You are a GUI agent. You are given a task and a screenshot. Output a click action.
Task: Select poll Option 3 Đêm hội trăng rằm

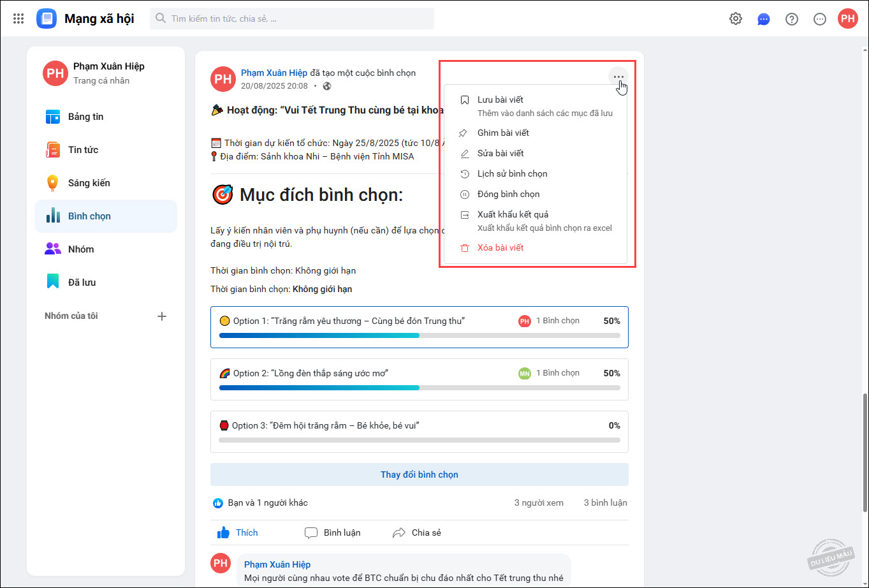pyautogui.click(x=420, y=432)
